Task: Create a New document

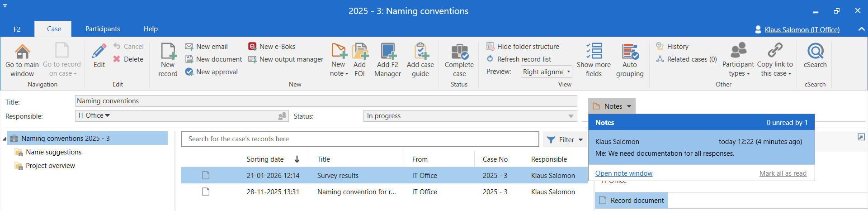Action: tap(213, 59)
